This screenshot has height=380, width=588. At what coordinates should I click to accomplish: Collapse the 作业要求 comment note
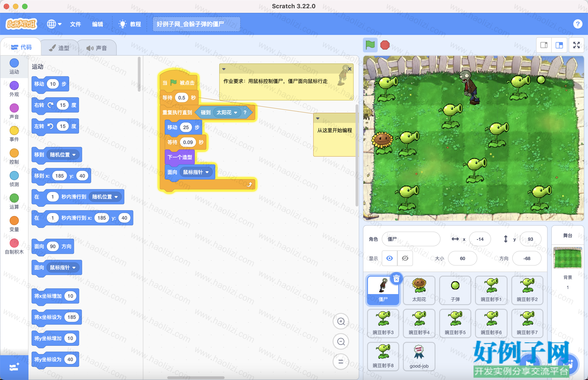tap(224, 69)
